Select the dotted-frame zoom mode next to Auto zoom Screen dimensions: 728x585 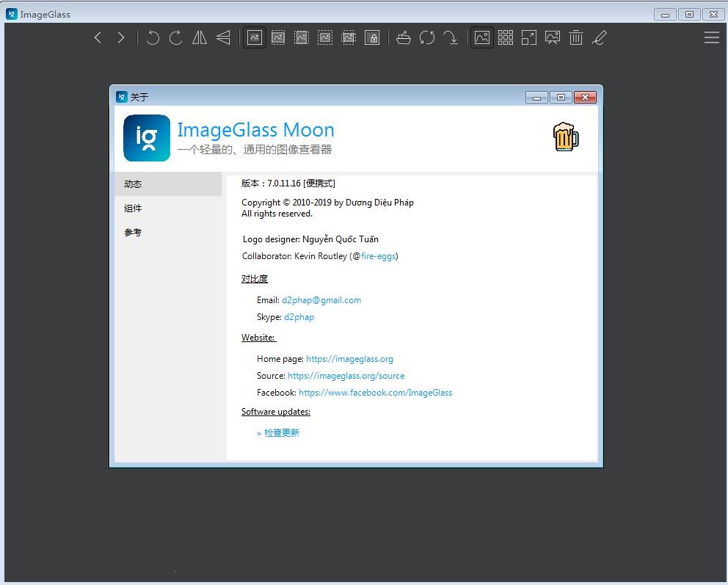coord(278,37)
